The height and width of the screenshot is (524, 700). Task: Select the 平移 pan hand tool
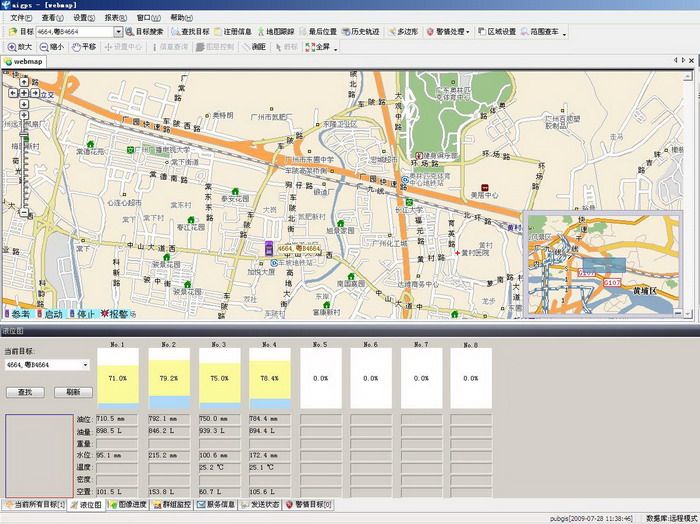point(84,47)
